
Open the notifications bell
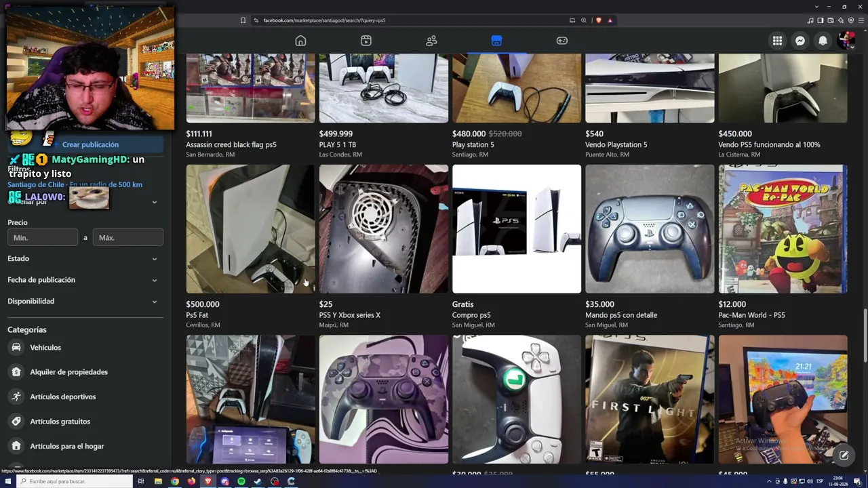pos(823,41)
